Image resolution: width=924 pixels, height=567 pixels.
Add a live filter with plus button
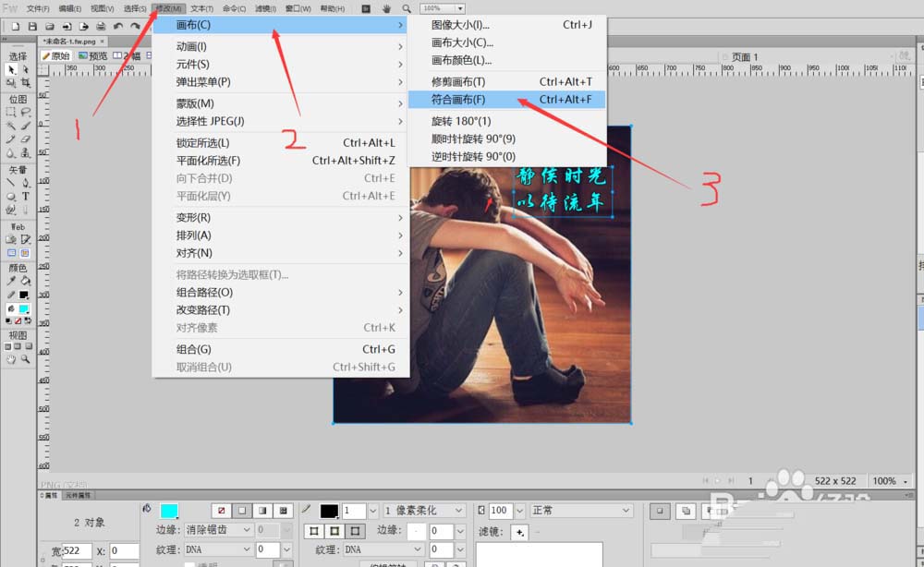pyautogui.click(x=519, y=532)
